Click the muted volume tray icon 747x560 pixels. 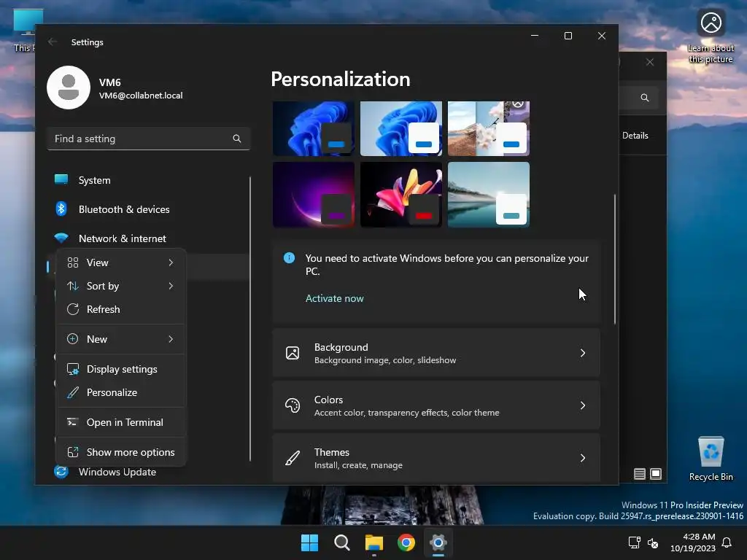click(x=653, y=542)
